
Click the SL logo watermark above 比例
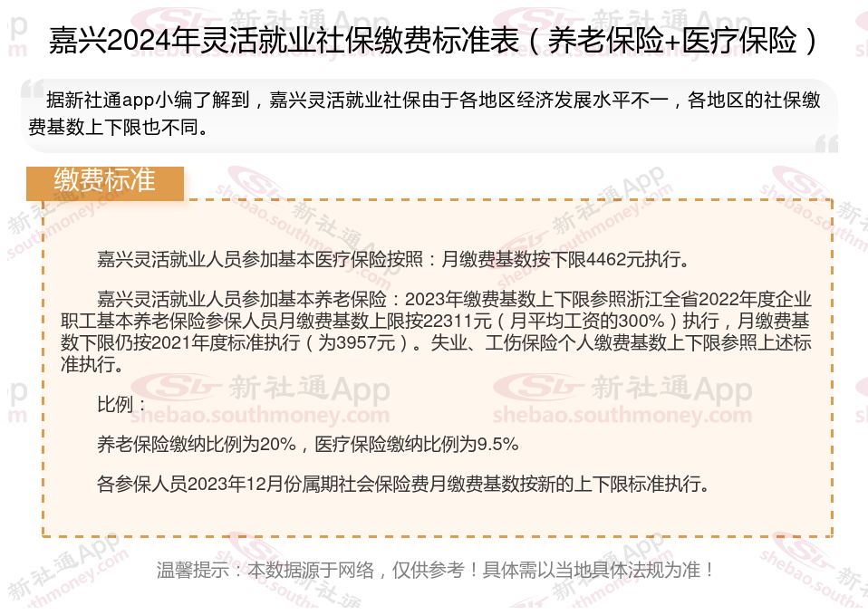[x=176, y=387]
